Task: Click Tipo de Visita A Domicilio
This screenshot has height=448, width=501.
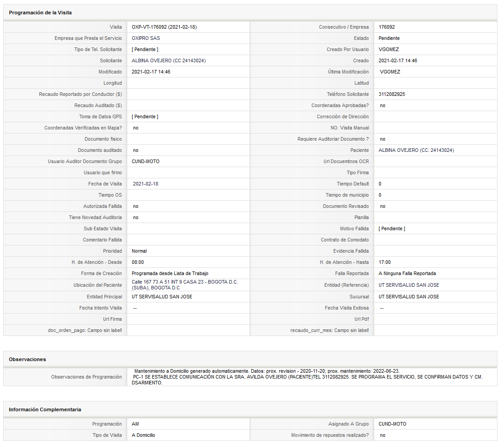Action: [x=143, y=435]
